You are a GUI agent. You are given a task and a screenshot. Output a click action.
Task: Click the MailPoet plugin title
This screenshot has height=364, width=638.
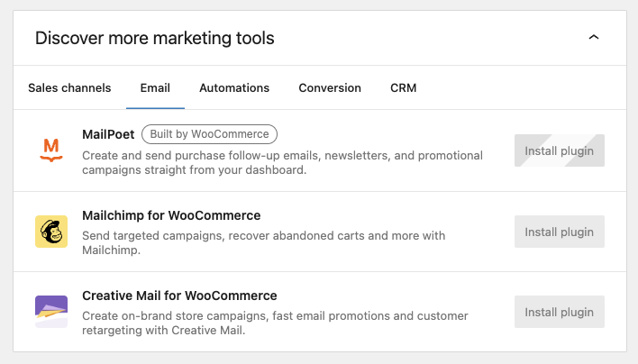click(108, 134)
